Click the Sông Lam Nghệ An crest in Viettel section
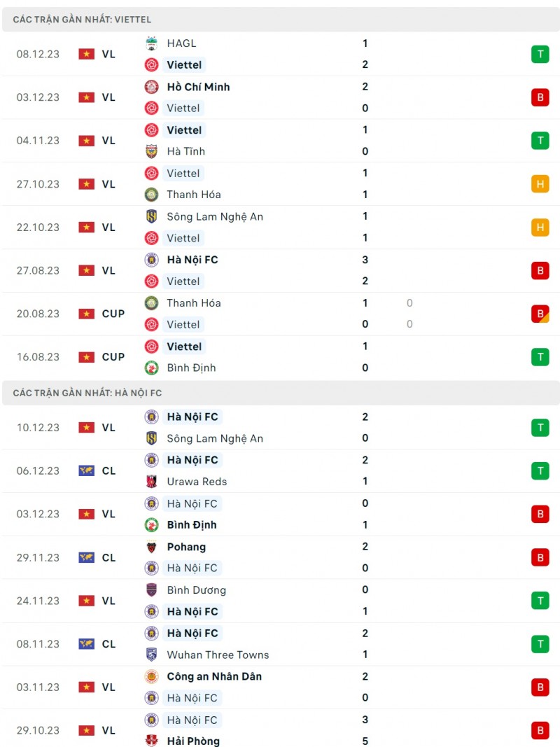This screenshot has height=747, width=560. 151,216
